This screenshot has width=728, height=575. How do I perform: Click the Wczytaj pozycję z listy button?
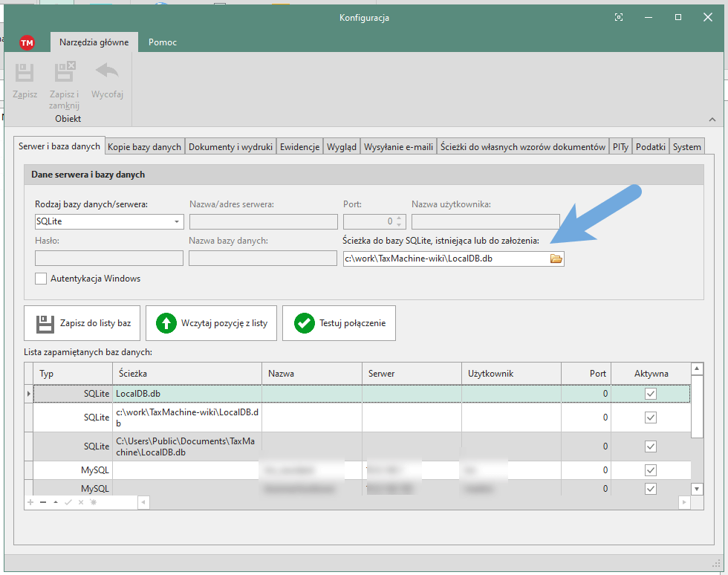211,323
